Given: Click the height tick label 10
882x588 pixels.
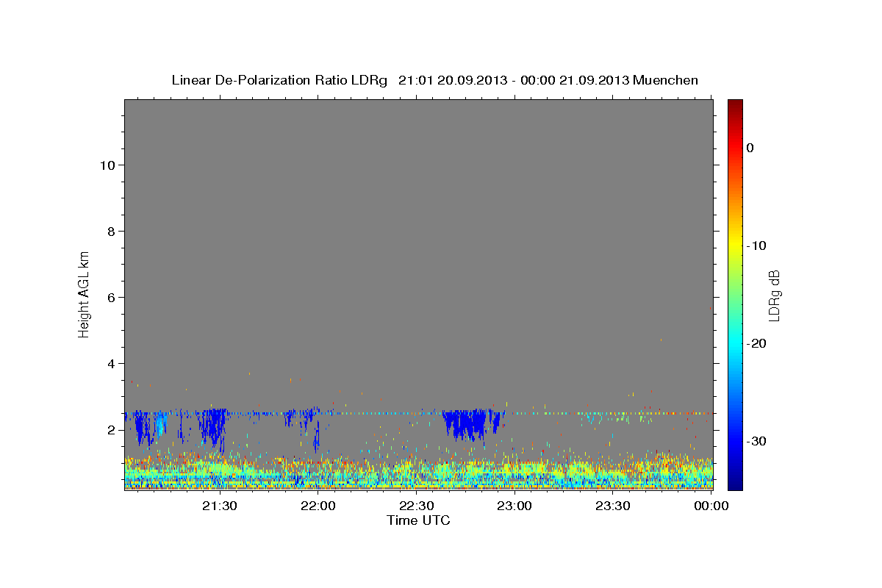Looking at the screenshot, I should [x=107, y=165].
